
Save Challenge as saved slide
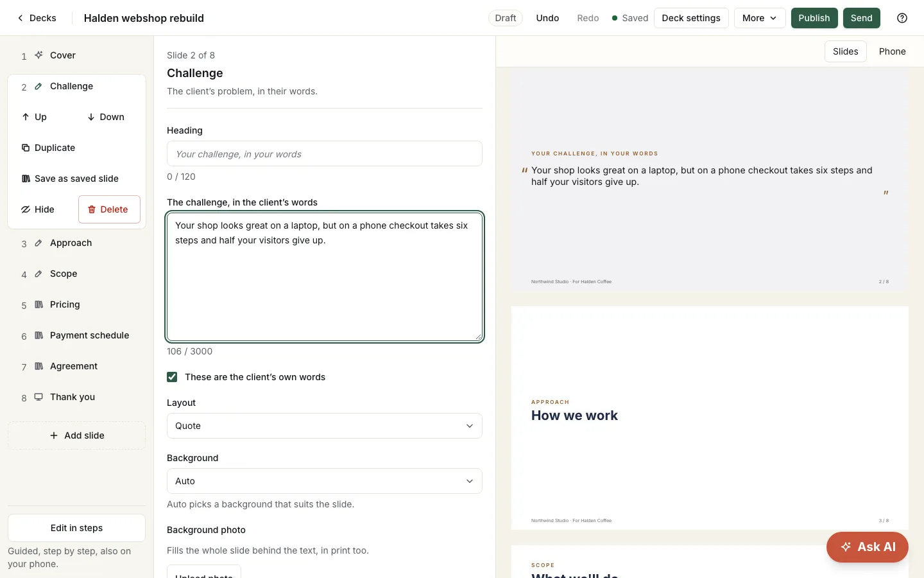[70, 179]
